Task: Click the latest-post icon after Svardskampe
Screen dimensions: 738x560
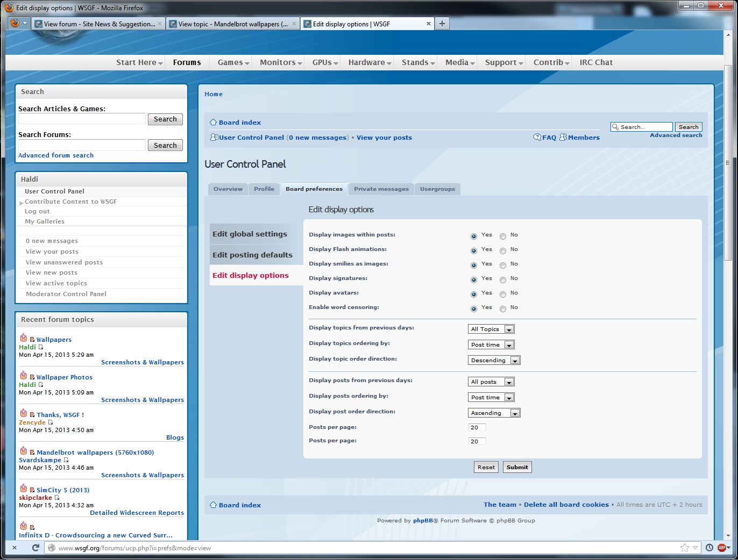Action: [x=66, y=460]
